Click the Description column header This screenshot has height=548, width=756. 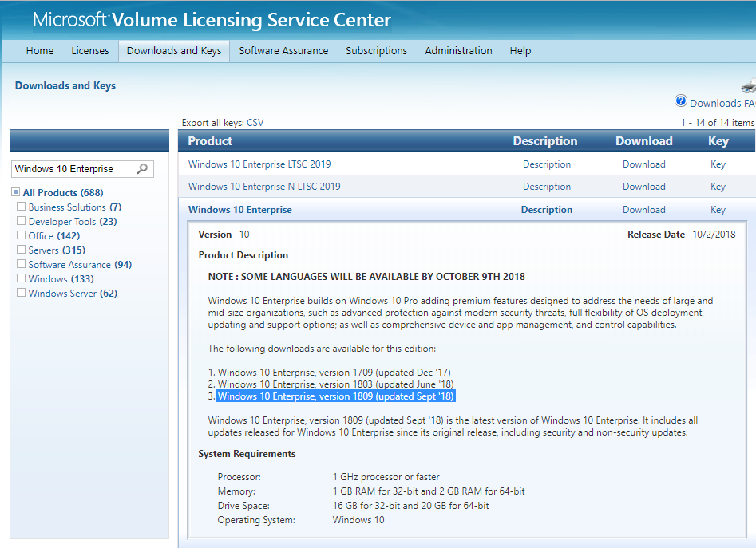click(545, 141)
